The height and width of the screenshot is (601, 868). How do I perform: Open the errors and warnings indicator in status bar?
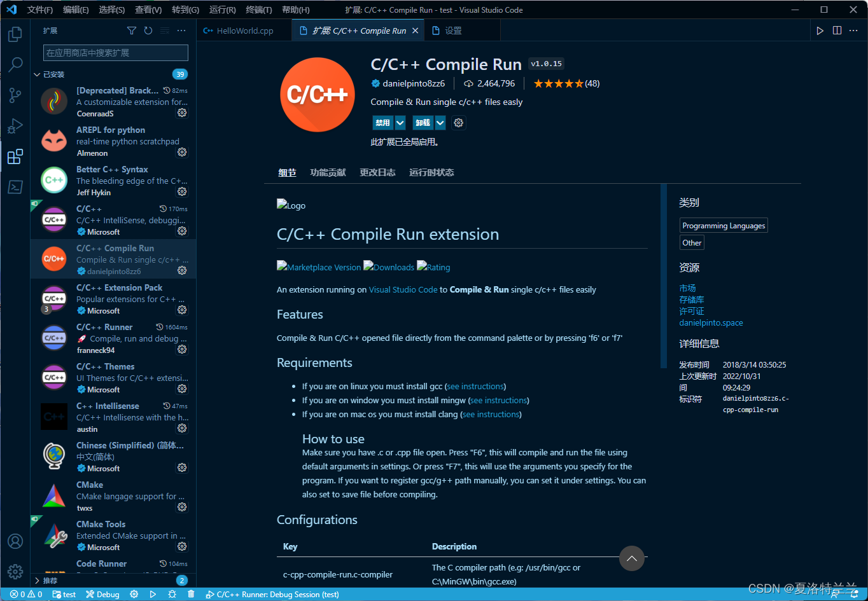(26, 594)
